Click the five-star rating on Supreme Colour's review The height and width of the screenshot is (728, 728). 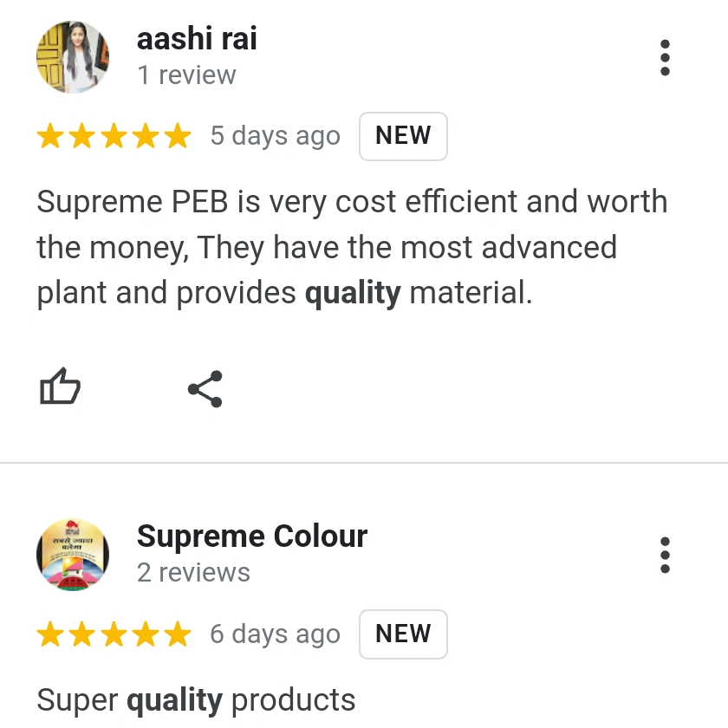coord(114,634)
